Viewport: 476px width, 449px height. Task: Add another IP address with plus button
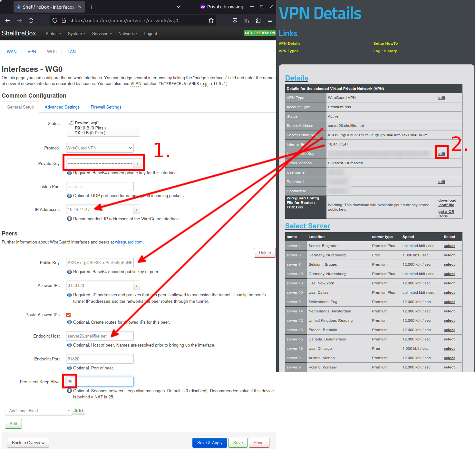click(x=137, y=210)
